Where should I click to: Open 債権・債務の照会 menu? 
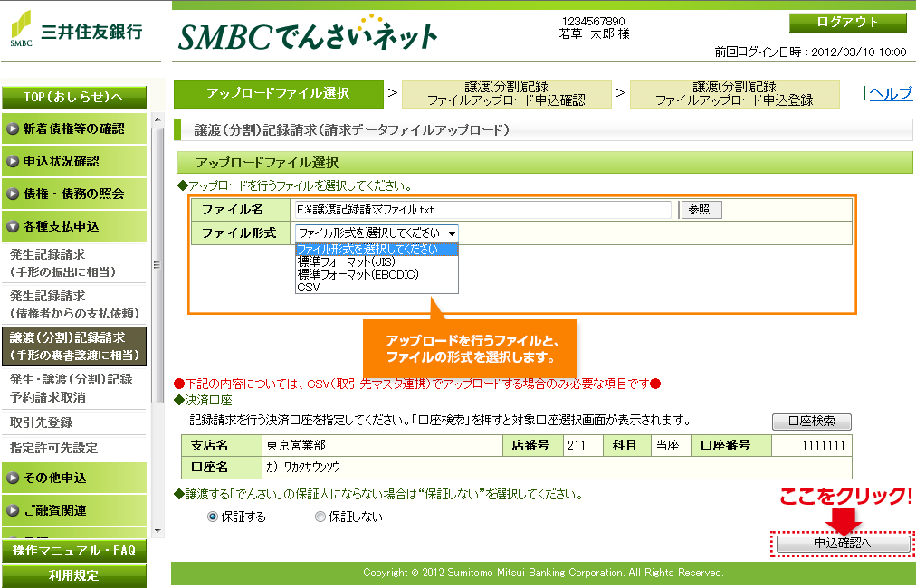tap(74, 194)
